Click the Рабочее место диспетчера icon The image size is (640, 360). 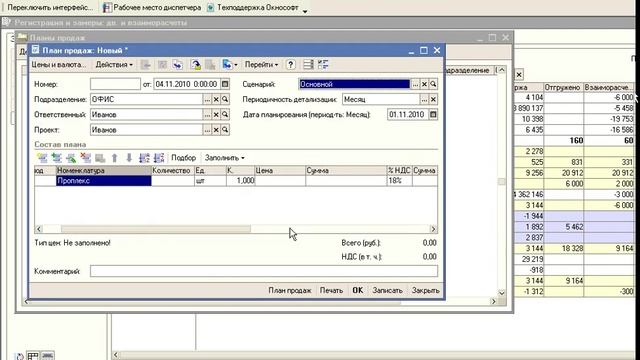tap(107, 7)
